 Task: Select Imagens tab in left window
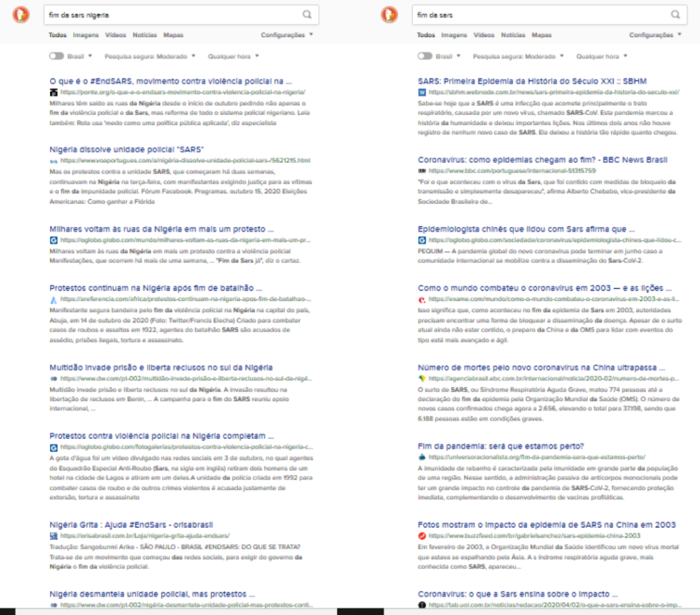pos(85,35)
